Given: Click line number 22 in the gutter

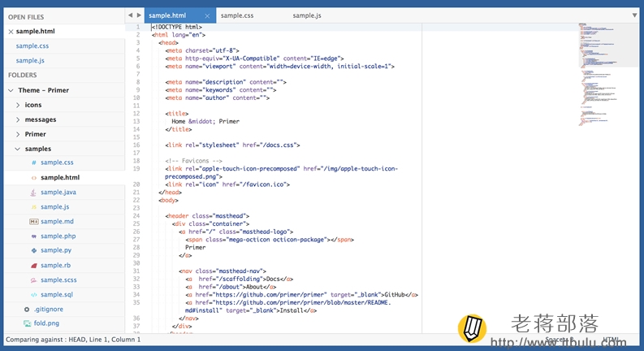Looking at the screenshot, I should click(136, 200).
